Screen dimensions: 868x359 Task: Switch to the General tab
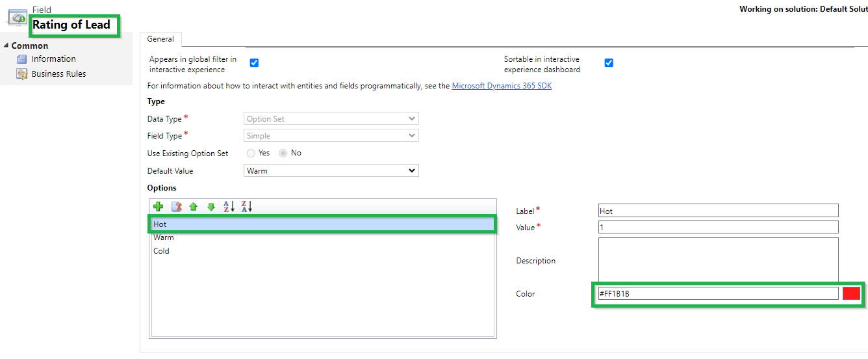160,39
